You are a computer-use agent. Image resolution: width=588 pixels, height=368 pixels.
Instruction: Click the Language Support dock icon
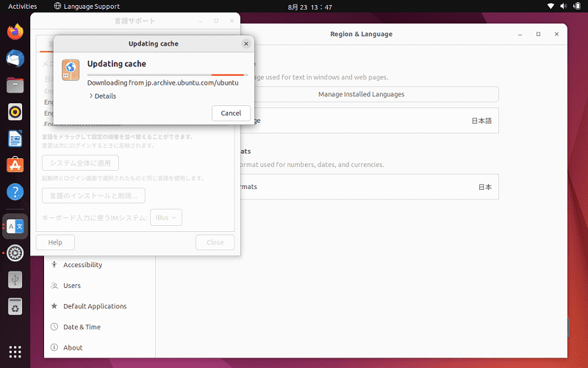[x=15, y=227]
